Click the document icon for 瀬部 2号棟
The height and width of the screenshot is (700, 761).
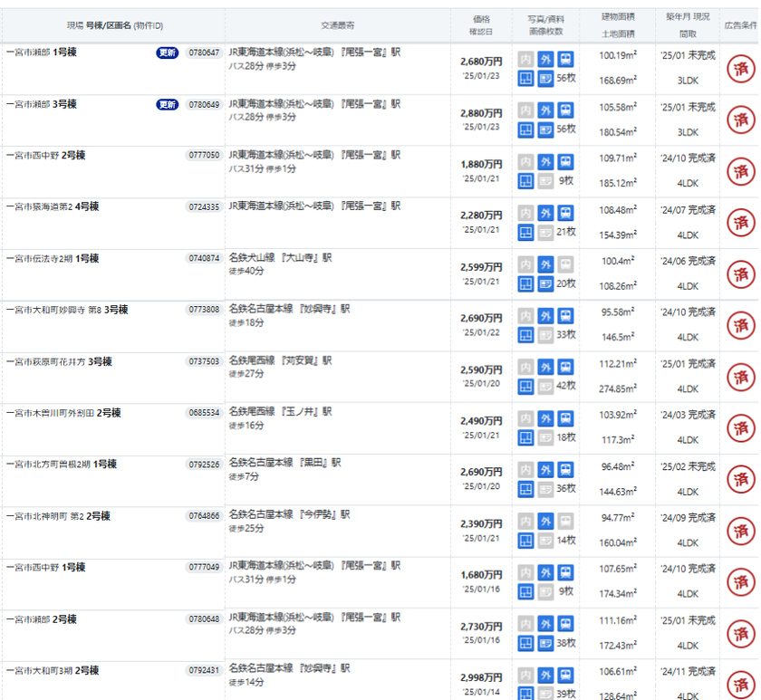click(x=545, y=644)
